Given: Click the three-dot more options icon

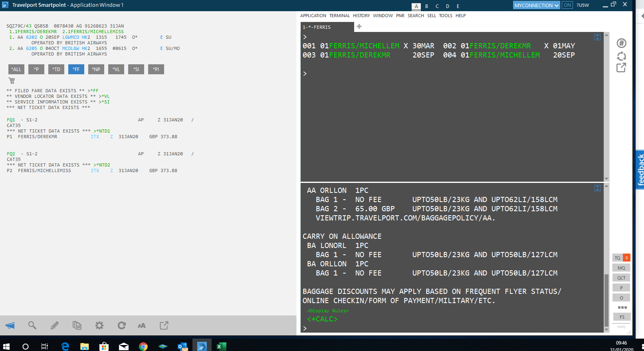Looking at the screenshot, I should (622, 307).
